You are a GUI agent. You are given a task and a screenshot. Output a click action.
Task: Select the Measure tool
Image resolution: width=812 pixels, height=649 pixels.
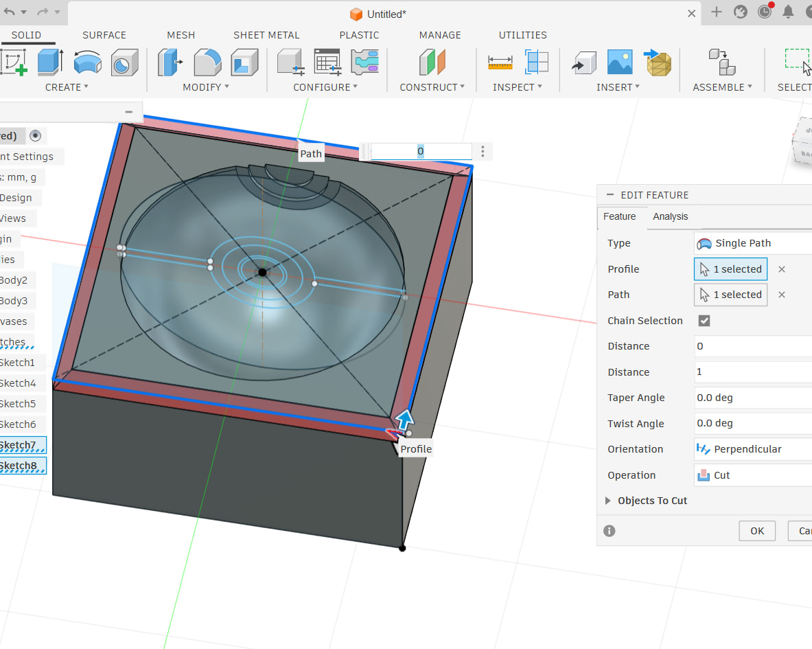coord(500,62)
